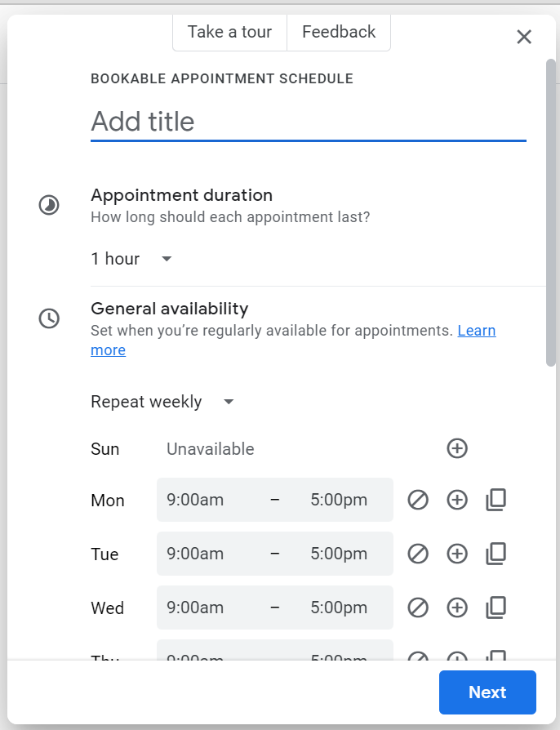560x730 pixels.
Task: Copy Tuesday's hours to other days
Action: click(x=496, y=554)
